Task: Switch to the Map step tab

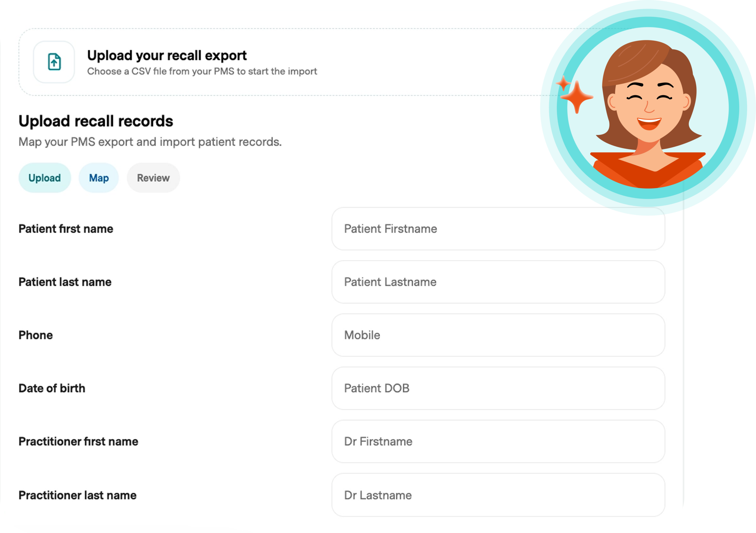Action: pyautogui.click(x=99, y=178)
